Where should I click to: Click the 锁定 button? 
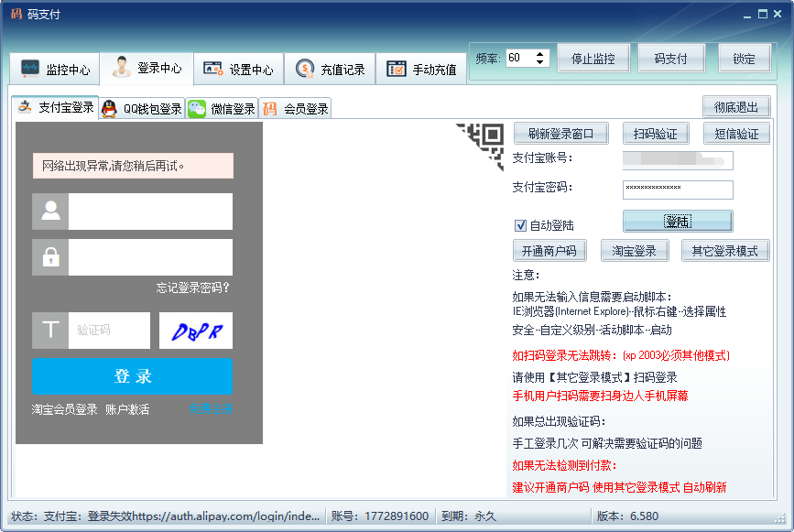[745, 59]
